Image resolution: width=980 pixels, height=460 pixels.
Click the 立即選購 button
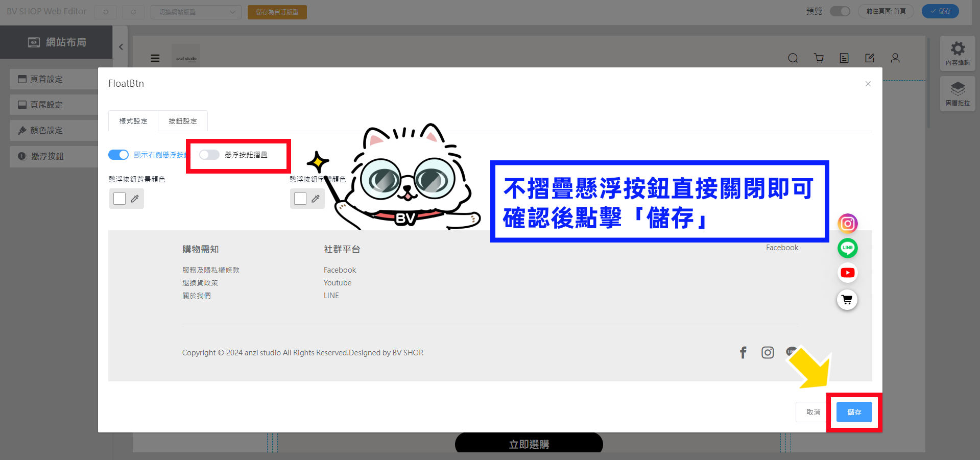[x=529, y=443]
